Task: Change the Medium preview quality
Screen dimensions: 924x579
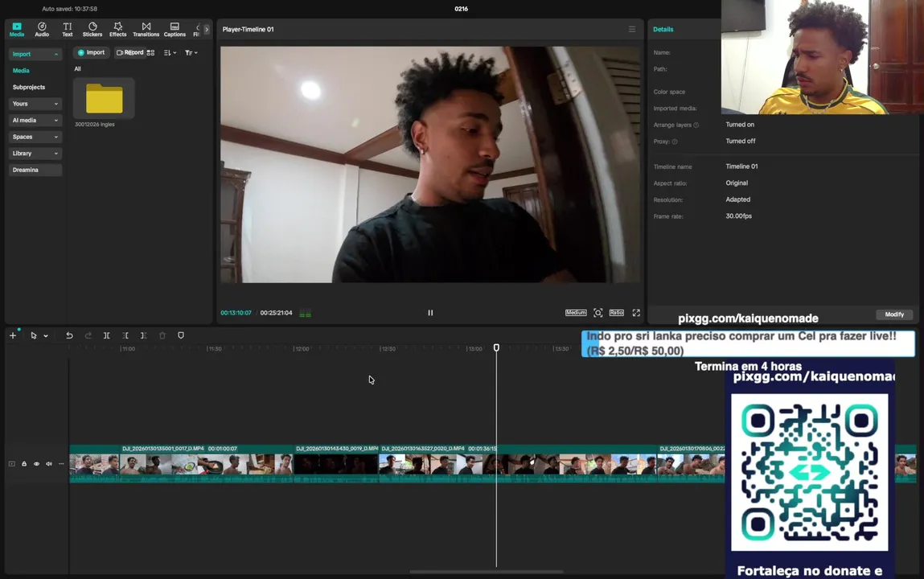Action: coord(576,313)
